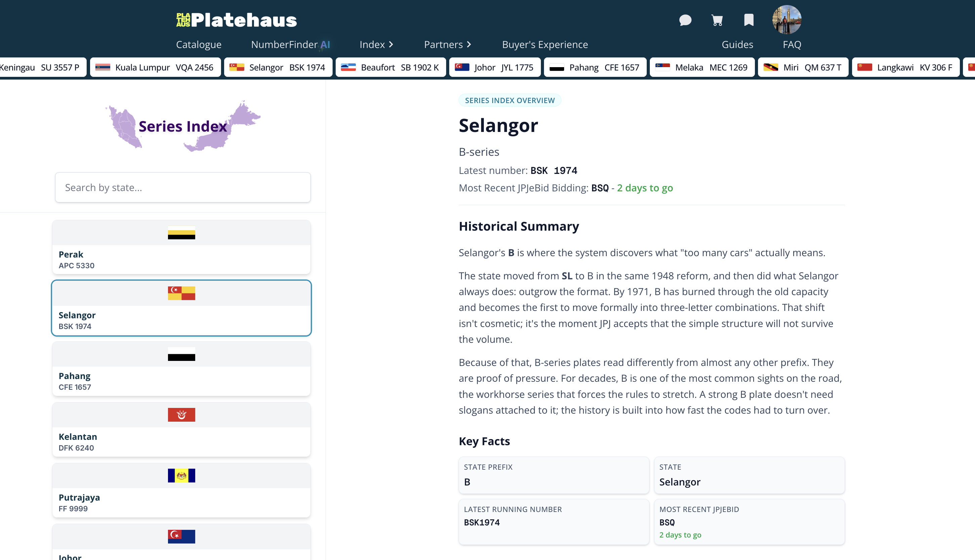Expand the Partners menu
This screenshot has width=975, height=560.
[x=447, y=45]
